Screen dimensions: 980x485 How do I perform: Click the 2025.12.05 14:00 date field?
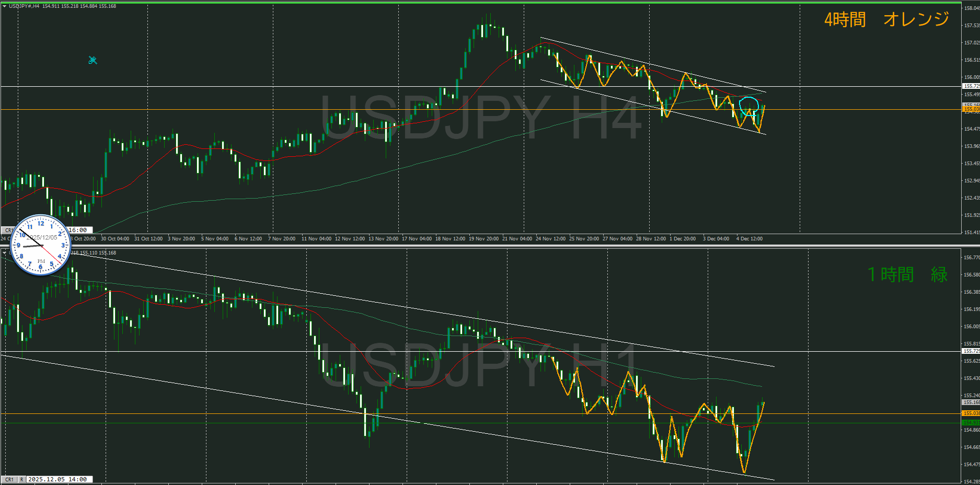57,479
